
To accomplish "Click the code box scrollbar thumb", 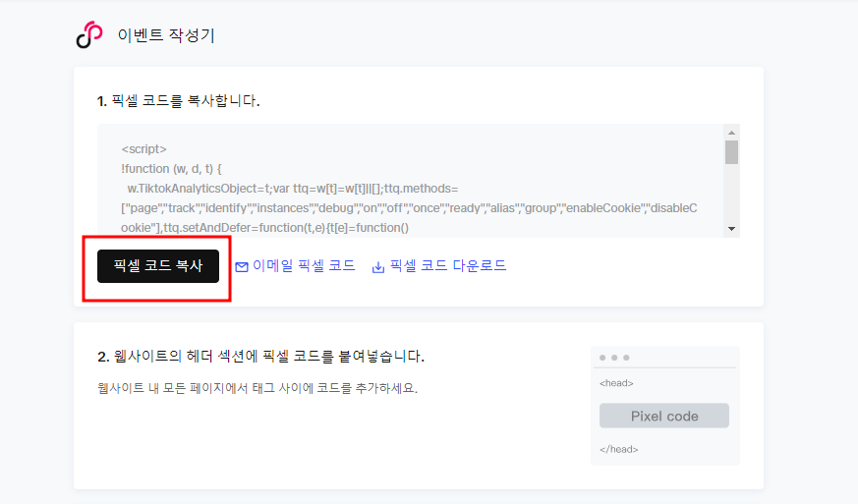I will 731,152.
